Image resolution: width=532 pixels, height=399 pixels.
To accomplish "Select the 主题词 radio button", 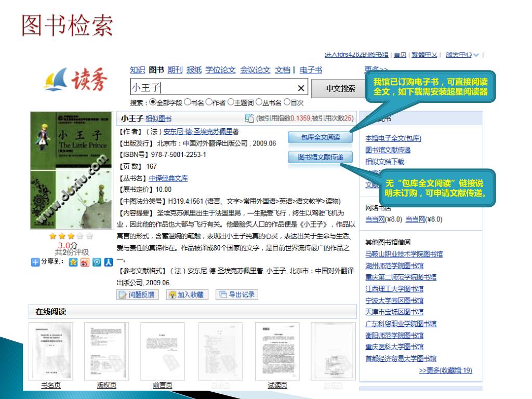I will (x=231, y=102).
